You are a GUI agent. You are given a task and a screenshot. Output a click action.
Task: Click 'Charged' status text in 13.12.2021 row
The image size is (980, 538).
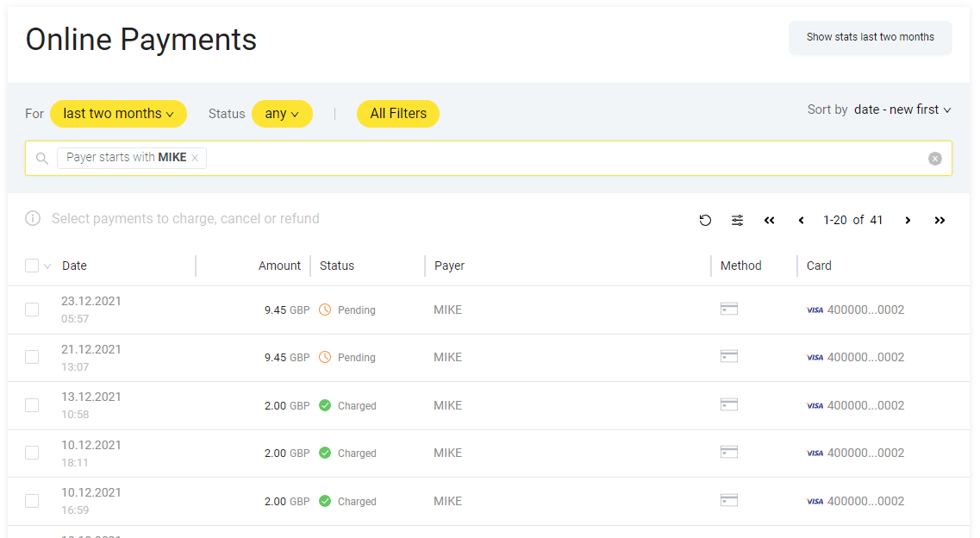(x=357, y=405)
